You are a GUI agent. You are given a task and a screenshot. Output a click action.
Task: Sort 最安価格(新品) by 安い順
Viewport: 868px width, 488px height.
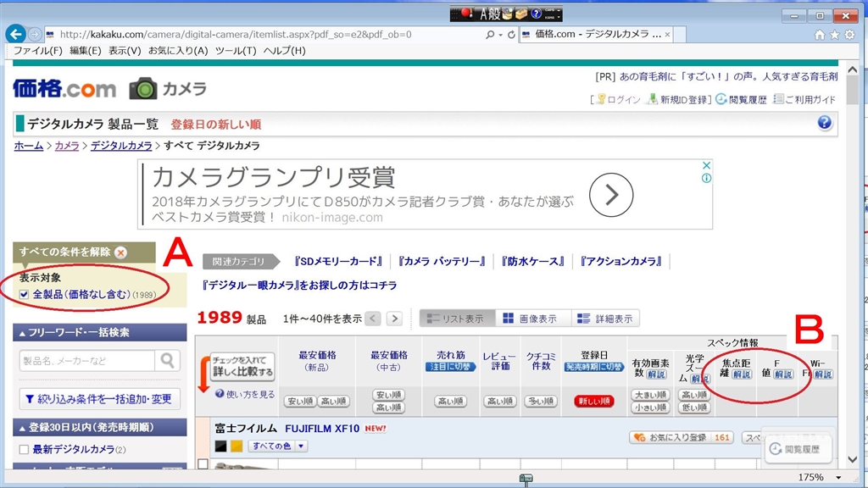[301, 401]
